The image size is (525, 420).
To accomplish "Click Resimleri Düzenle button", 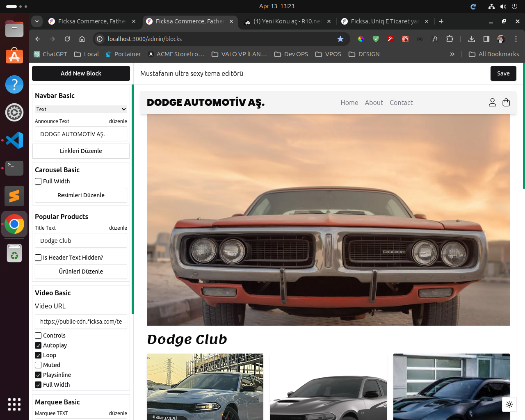I will point(81,195).
